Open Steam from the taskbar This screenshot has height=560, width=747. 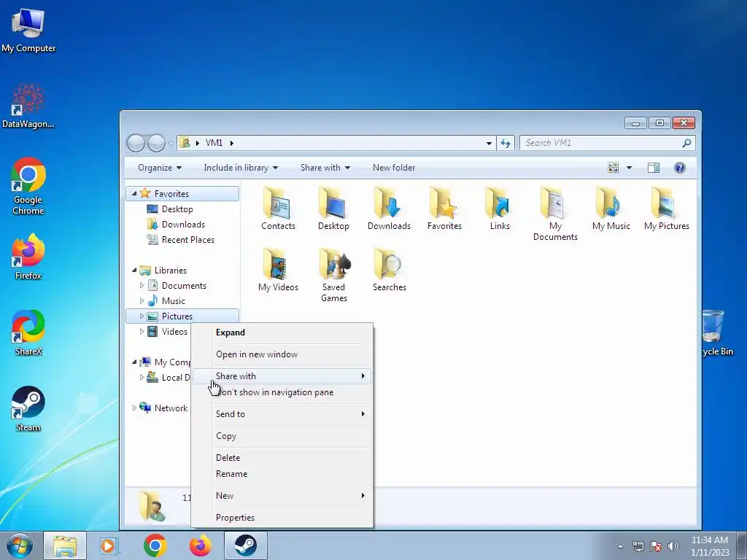(245, 545)
